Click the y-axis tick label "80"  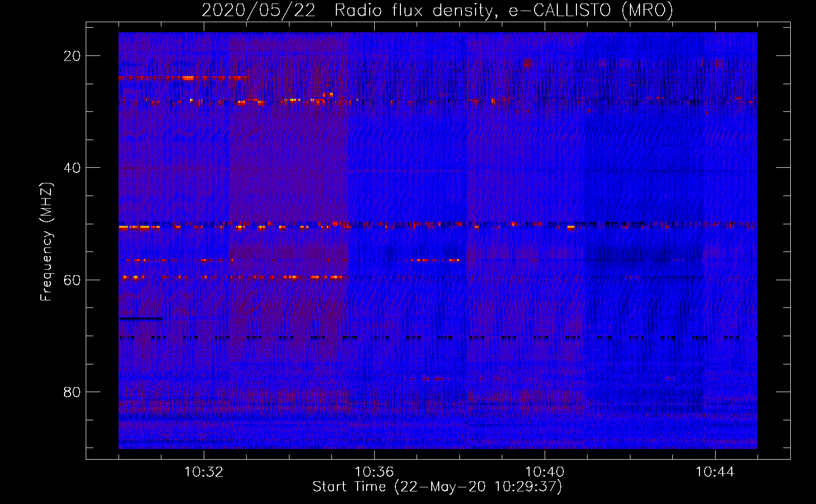click(x=72, y=392)
